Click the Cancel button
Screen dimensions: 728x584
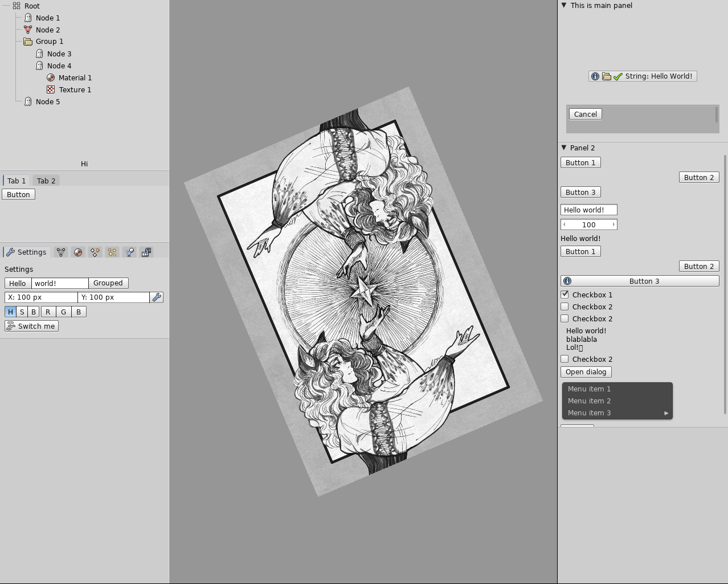point(586,114)
